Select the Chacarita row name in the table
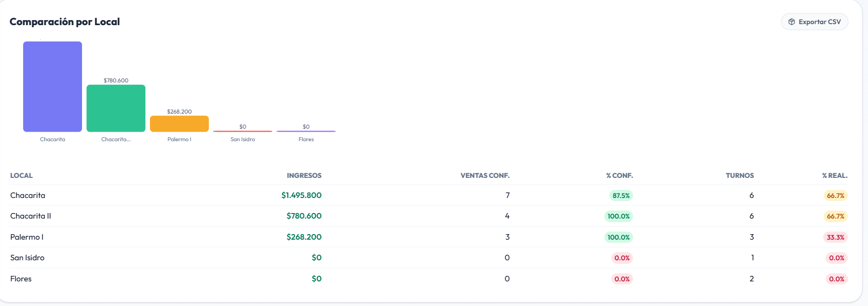This screenshot has width=868, height=306. click(x=28, y=195)
